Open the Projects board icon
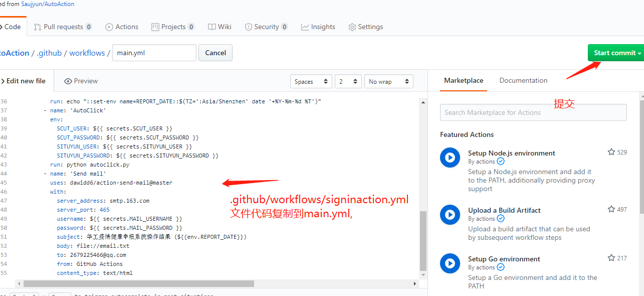This screenshot has width=644, height=296. coord(155,27)
